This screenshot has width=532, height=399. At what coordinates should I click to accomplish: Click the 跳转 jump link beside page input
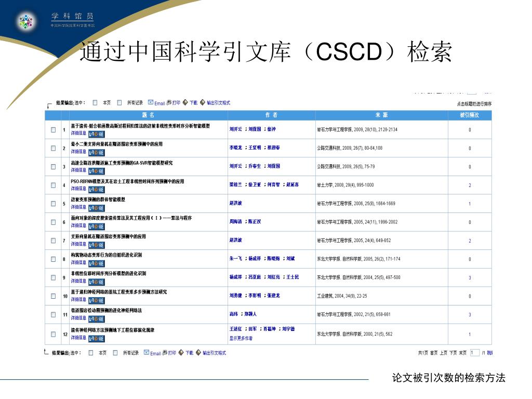point(490,353)
